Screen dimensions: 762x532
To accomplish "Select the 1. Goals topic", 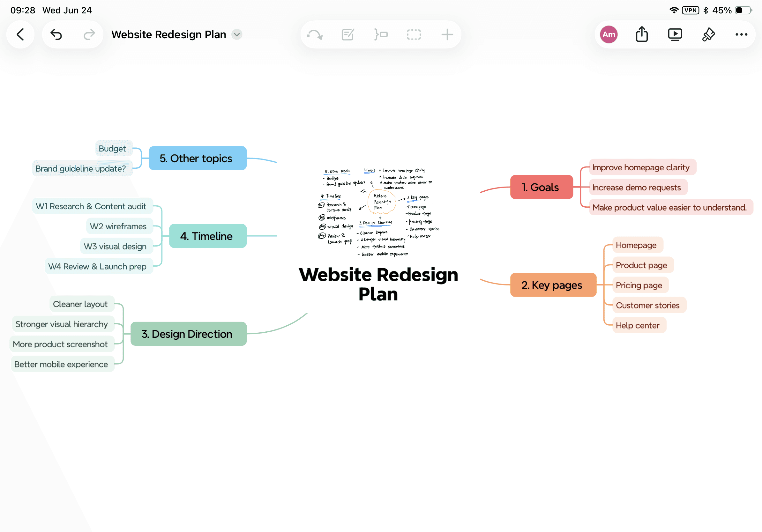I will pos(541,187).
